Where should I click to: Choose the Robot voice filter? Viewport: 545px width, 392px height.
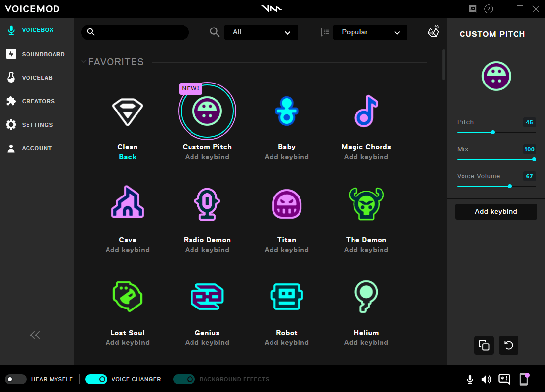tap(286, 296)
